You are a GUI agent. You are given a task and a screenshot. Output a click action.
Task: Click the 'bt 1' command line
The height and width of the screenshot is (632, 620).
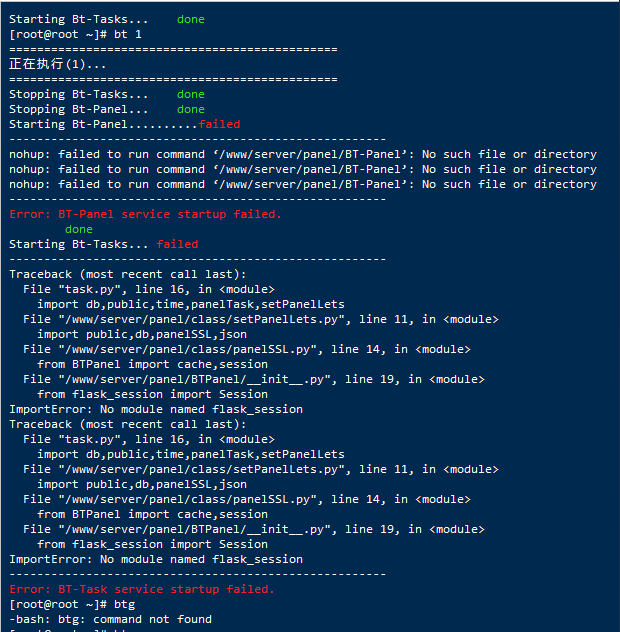(75, 34)
